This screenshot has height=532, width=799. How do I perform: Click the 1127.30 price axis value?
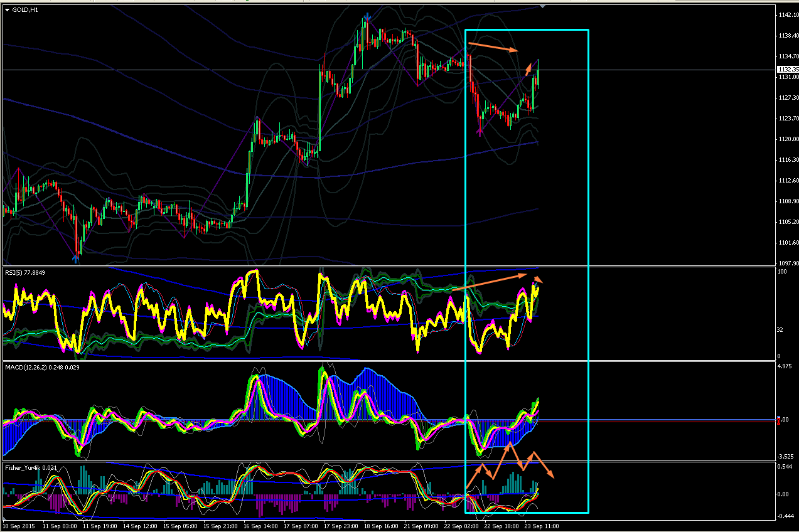pyautogui.click(x=787, y=97)
